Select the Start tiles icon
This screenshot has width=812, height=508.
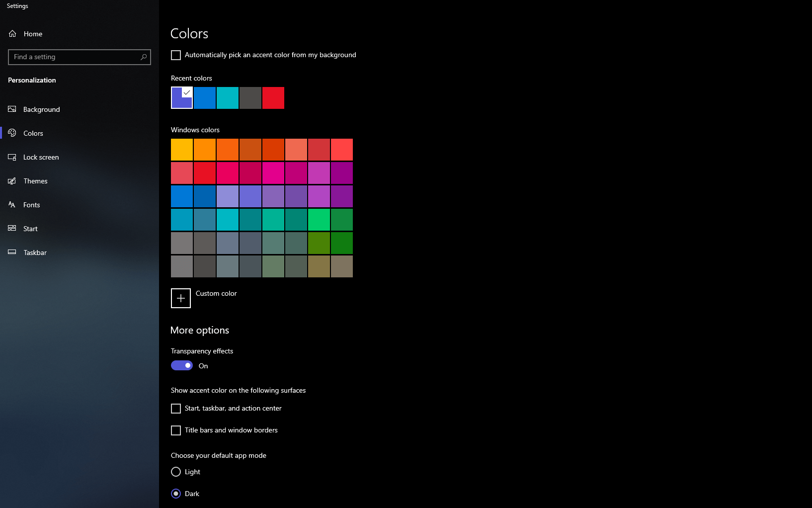(x=12, y=228)
